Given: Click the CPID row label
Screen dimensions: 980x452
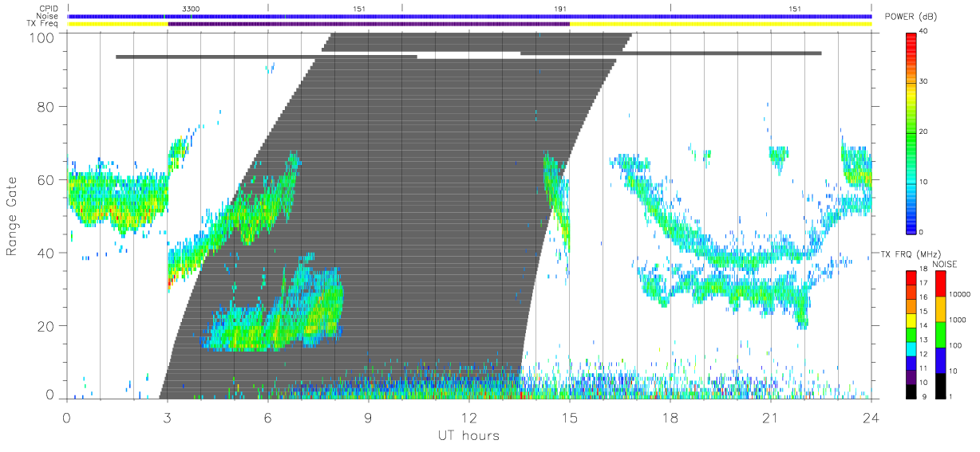Looking at the screenshot, I should (x=49, y=8).
